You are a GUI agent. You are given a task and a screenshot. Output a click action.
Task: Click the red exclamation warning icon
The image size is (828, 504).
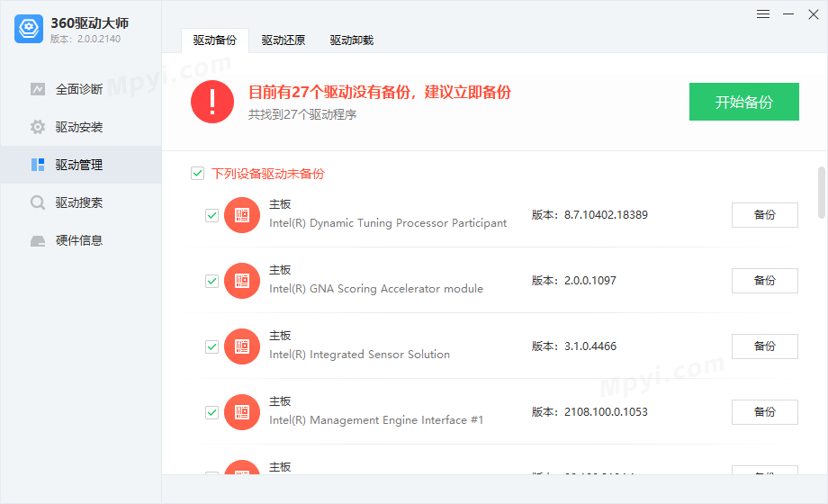pyautogui.click(x=212, y=102)
